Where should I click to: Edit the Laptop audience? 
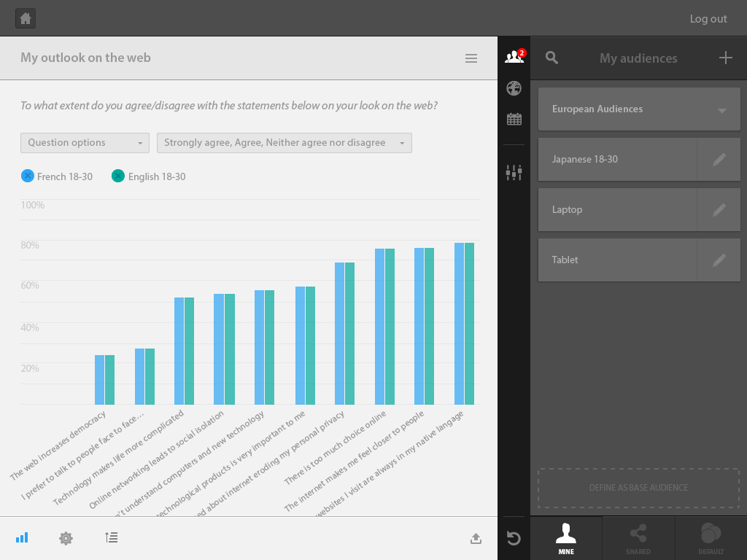coord(719,209)
